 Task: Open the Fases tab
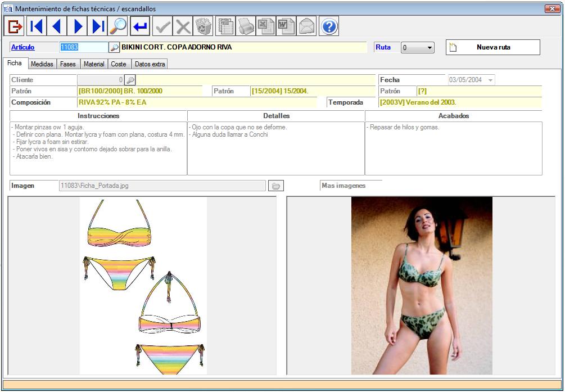click(x=67, y=64)
